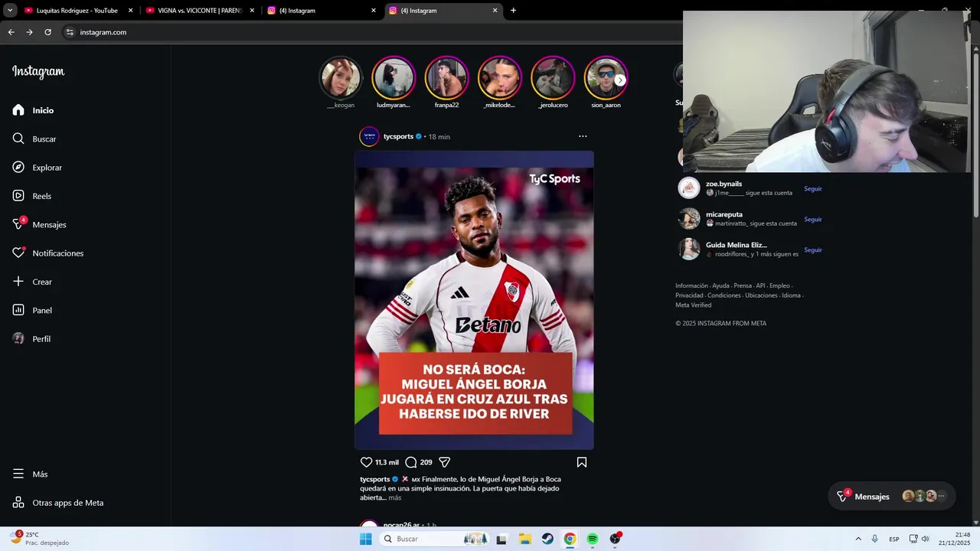Screen dimensions: 980x551
Task: Click Ayuda footer link
Action: (720, 285)
